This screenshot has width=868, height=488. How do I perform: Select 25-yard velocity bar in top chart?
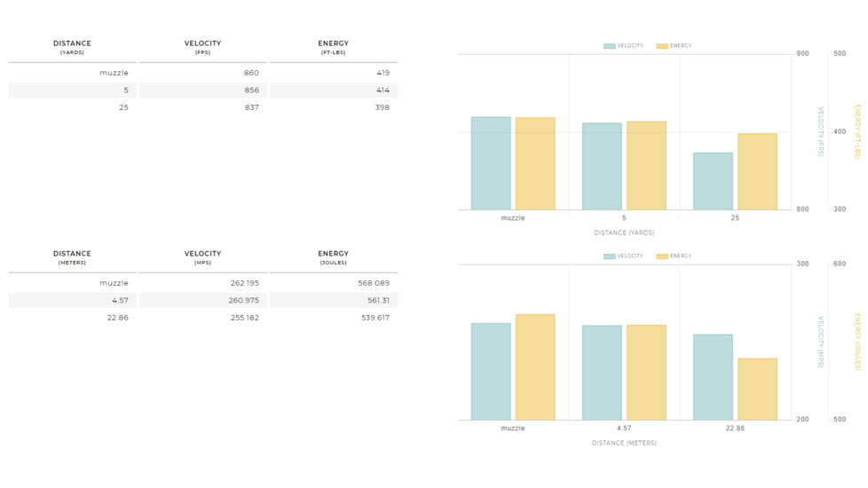click(x=713, y=182)
